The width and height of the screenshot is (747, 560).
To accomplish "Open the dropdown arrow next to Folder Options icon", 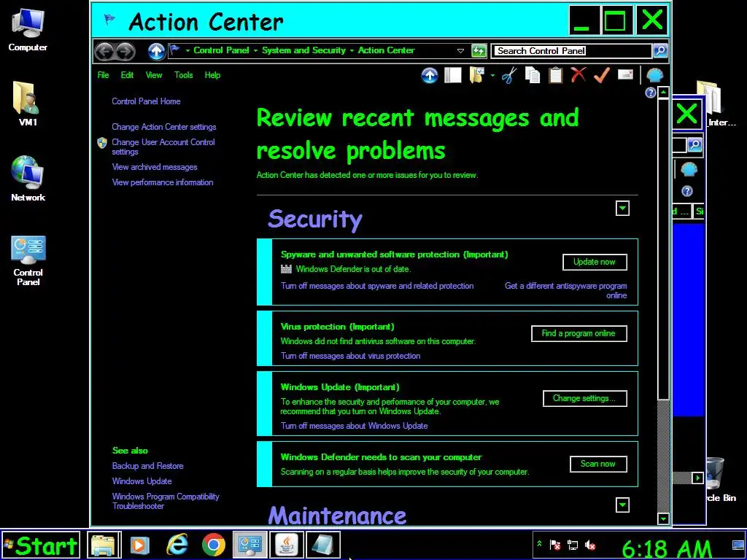I will point(492,75).
